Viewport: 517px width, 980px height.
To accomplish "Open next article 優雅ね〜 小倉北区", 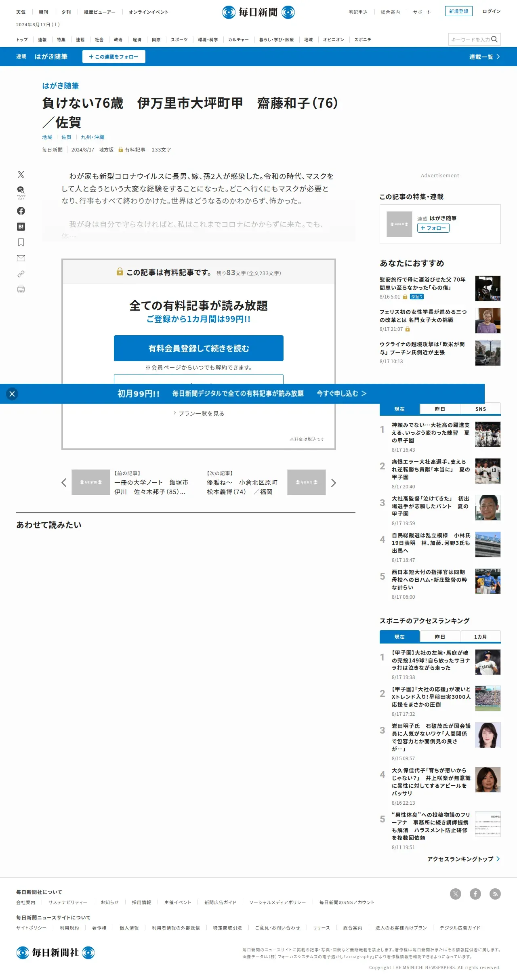I will (x=242, y=487).
